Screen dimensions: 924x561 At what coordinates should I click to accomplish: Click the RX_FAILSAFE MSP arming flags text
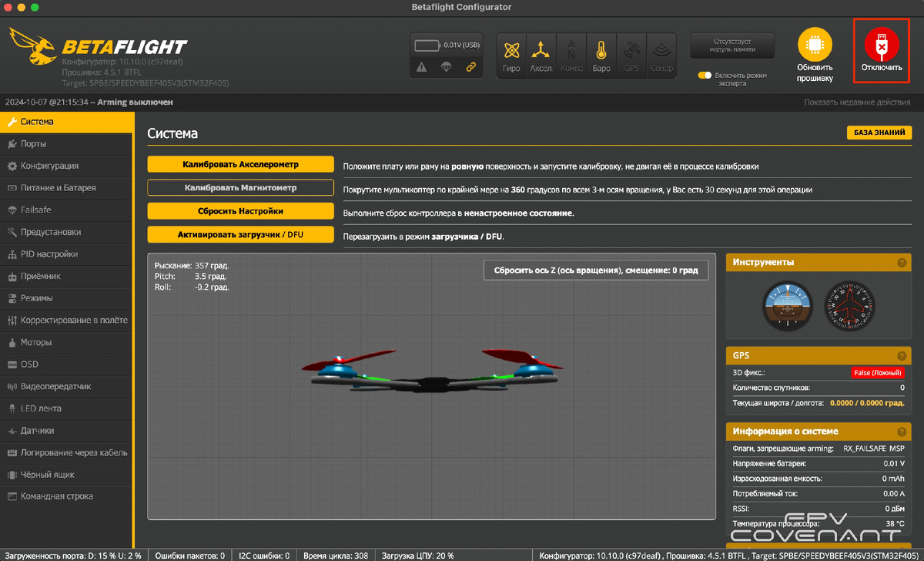[874, 448]
